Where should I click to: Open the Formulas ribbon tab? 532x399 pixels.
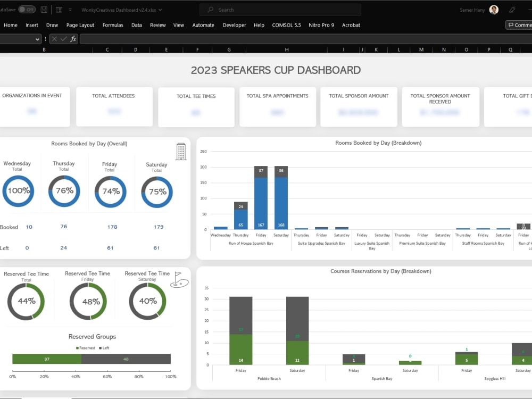tap(113, 25)
